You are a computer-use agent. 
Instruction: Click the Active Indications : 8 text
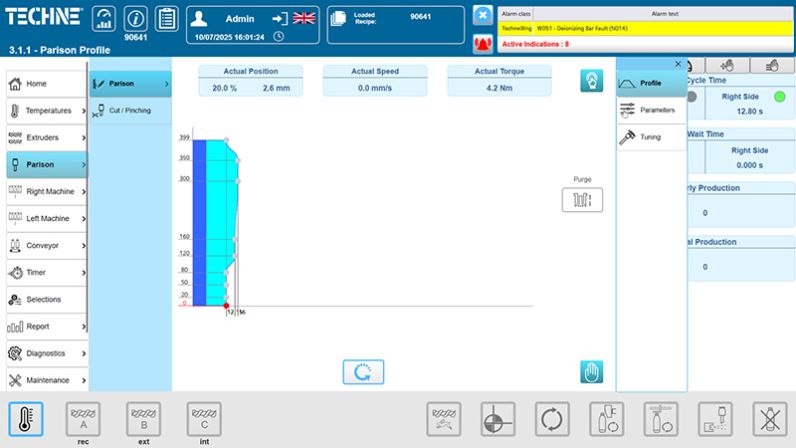tap(535, 44)
